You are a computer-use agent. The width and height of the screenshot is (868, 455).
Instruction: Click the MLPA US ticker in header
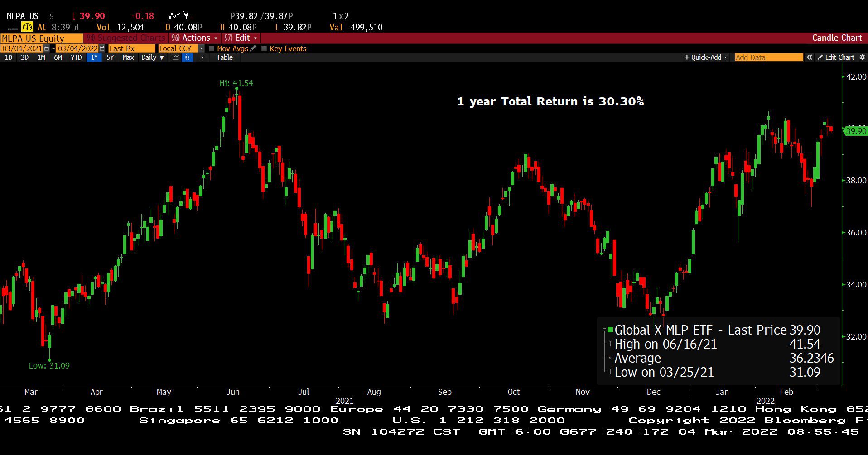[x=23, y=16]
